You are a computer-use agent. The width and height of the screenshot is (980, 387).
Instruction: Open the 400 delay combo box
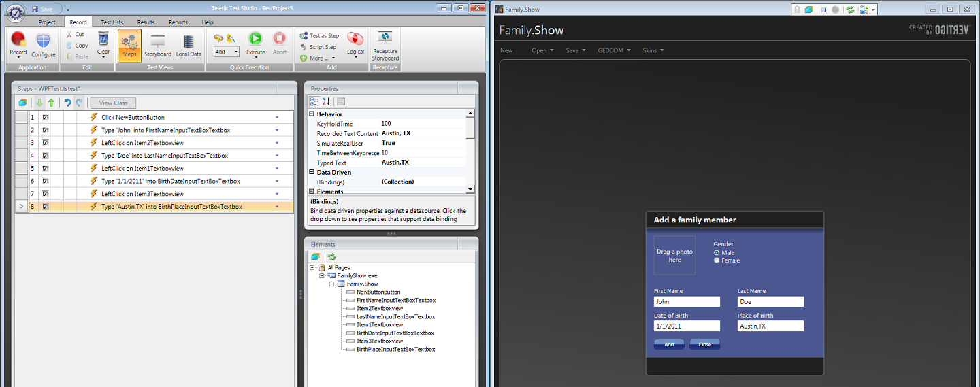(x=227, y=52)
